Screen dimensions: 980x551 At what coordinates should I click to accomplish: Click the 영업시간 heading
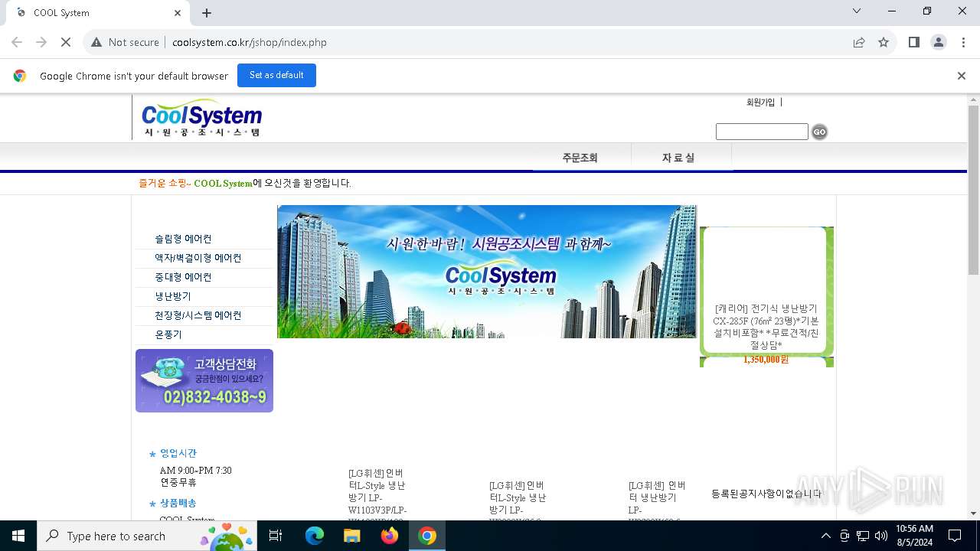(x=178, y=453)
